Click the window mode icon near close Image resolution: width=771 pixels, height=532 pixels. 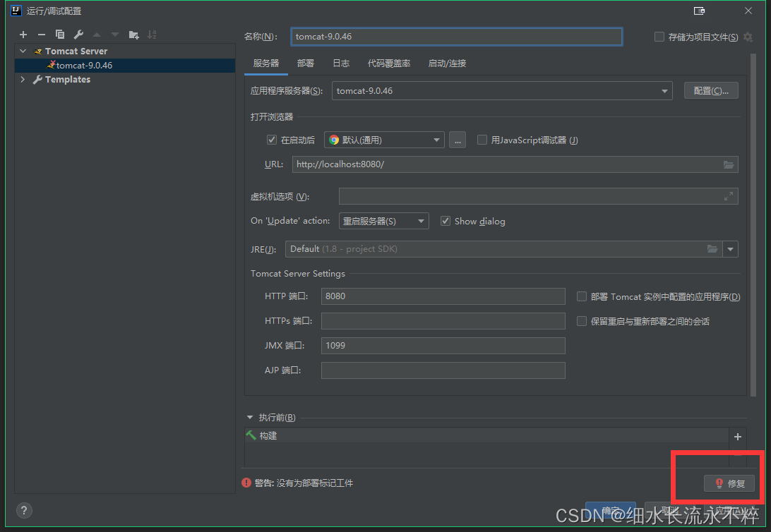699,11
